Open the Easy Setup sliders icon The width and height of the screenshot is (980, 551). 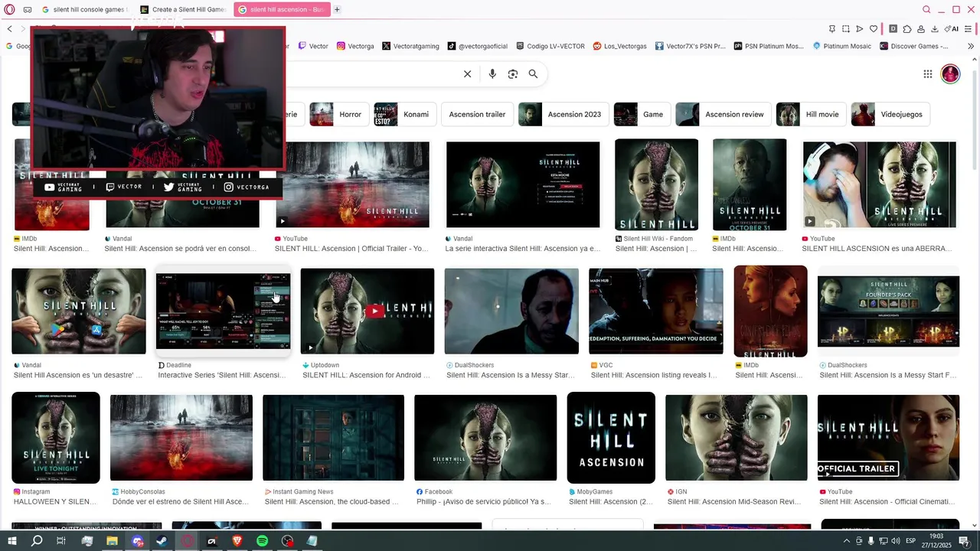(x=969, y=29)
